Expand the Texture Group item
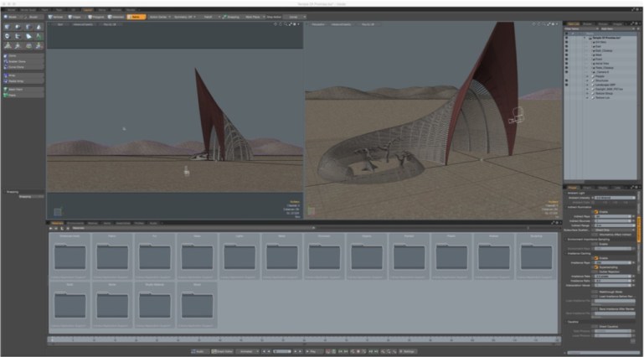This screenshot has height=357, width=644. pyautogui.click(x=587, y=93)
